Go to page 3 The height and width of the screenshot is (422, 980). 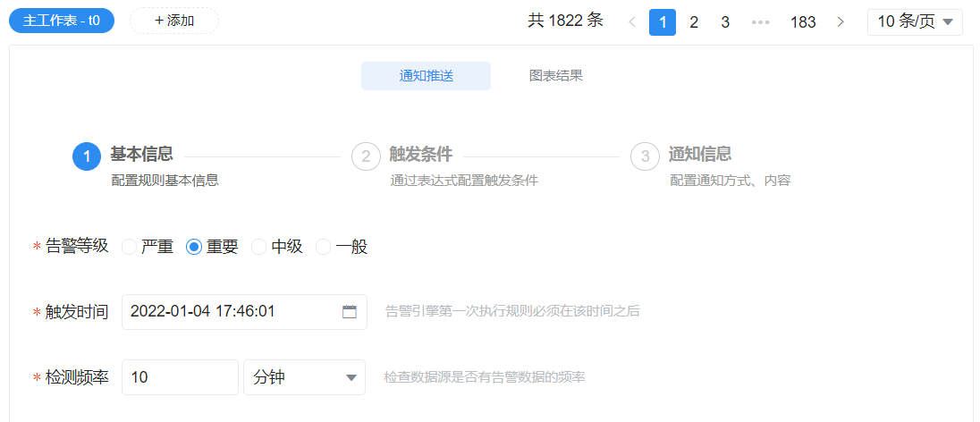725,21
